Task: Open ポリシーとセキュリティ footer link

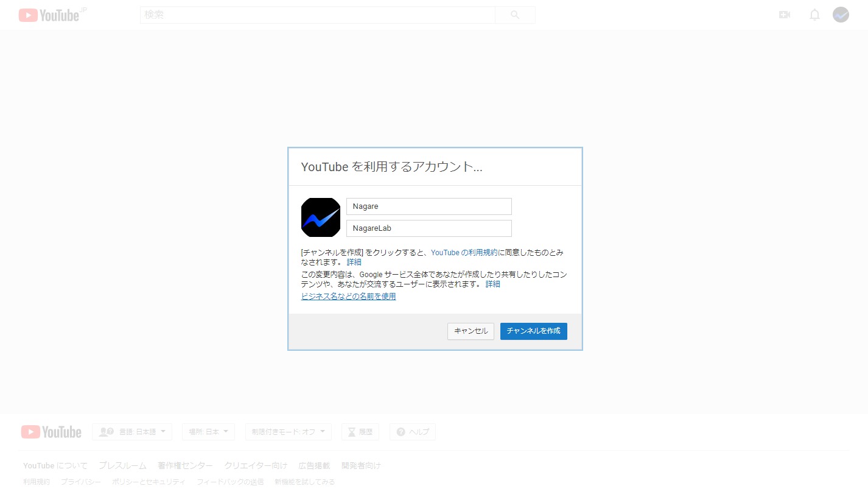Action: tap(149, 482)
